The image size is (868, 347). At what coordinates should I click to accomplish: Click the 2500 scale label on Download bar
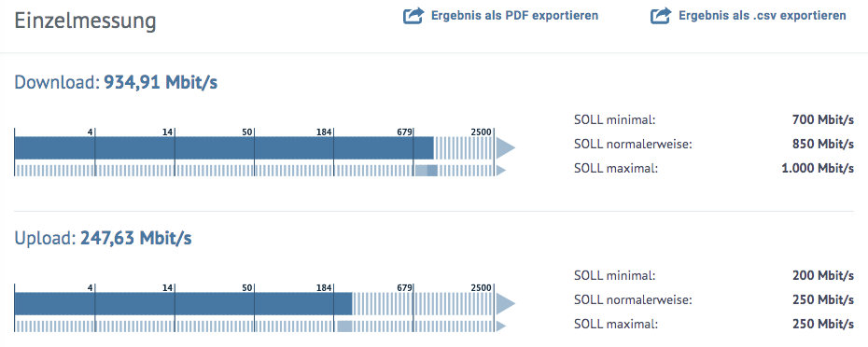point(481,132)
